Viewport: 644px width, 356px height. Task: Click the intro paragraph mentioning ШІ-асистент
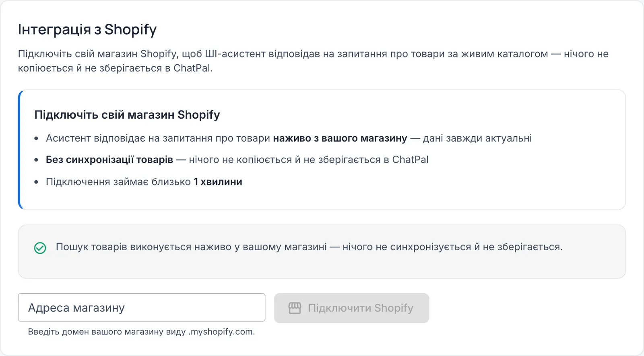click(313, 61)
